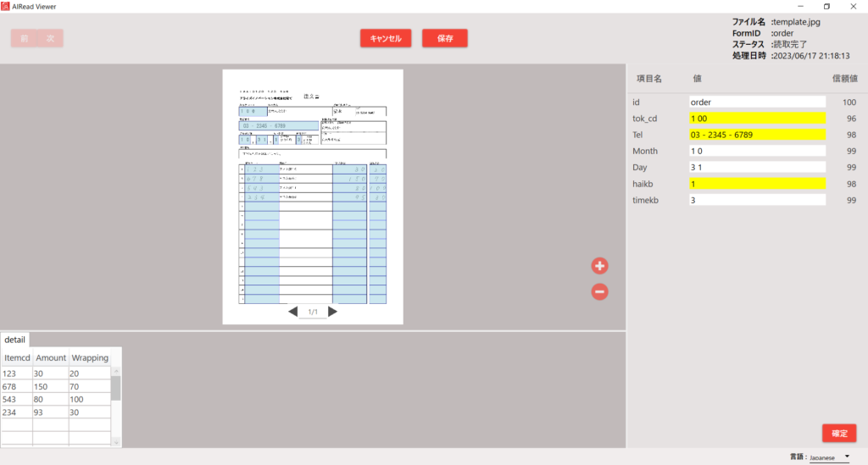Click the 信頼値 column header
This screenshot has height=465, width=868.
[x=845, y=79]
